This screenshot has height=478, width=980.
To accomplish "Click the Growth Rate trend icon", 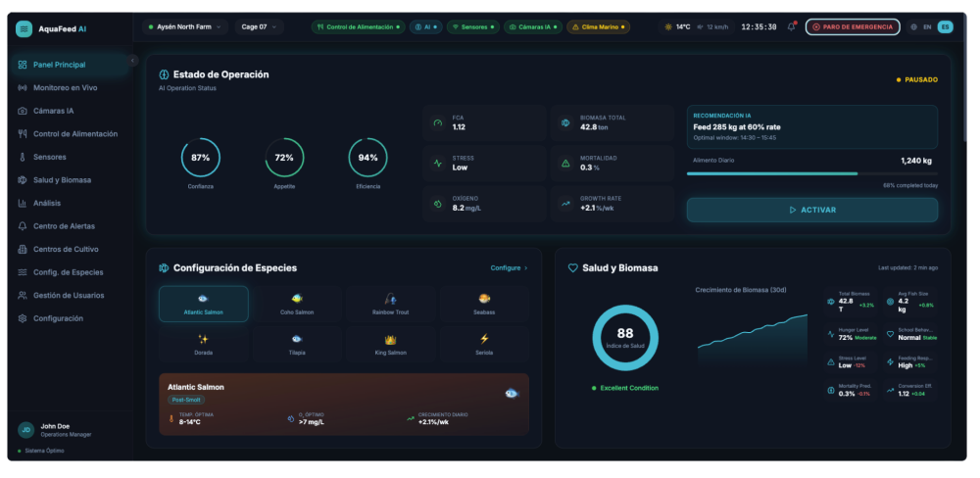I will tap(565, 204).
